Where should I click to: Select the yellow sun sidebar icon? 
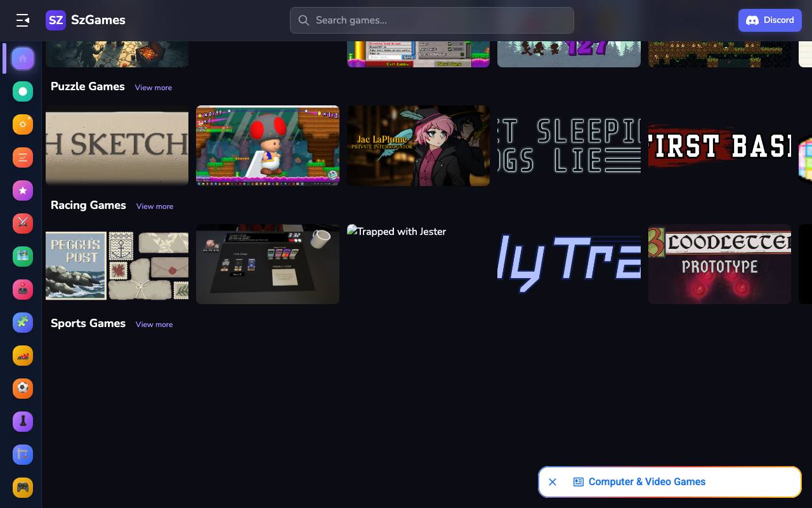click(23, 124)
